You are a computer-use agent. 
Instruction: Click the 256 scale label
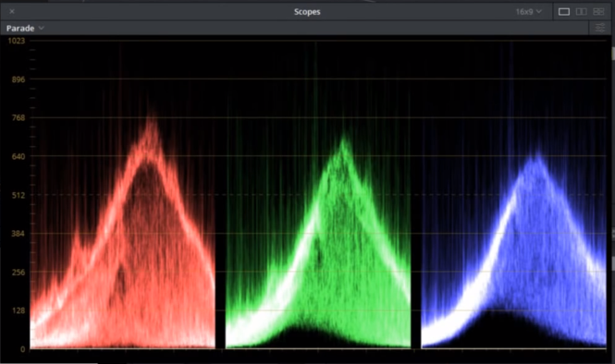[x=18, y=273]
